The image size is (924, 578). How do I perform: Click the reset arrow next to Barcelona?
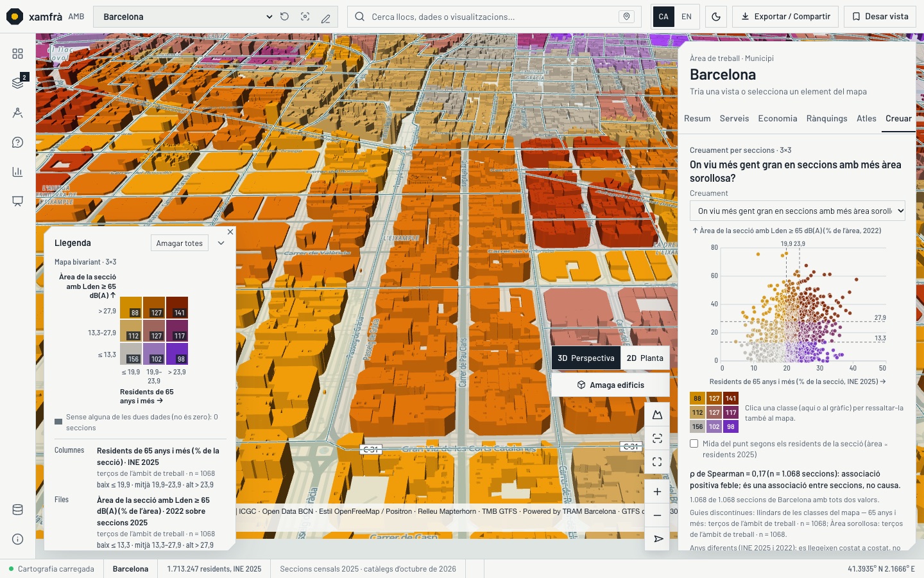[x=284, y=17]
